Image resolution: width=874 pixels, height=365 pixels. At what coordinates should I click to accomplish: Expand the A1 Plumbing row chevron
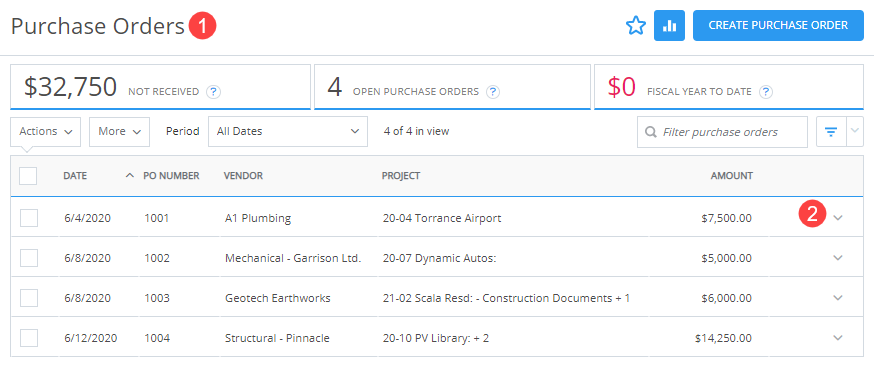tap(838, 217)
